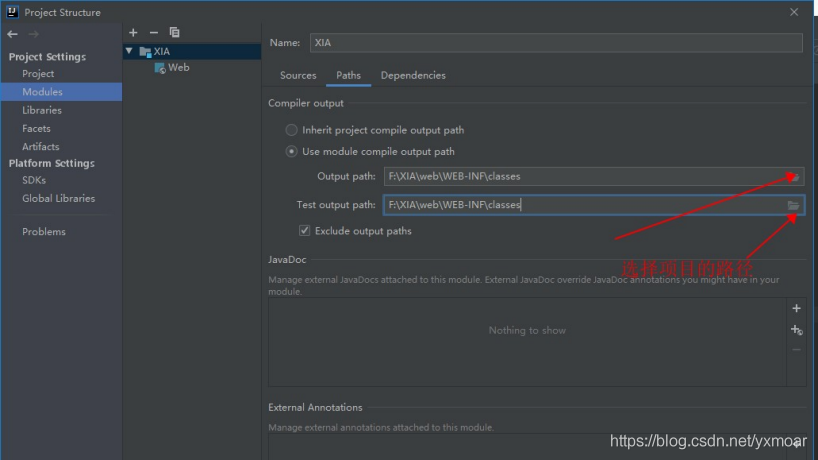Select Use module compile output path

[x=292, y=152]
